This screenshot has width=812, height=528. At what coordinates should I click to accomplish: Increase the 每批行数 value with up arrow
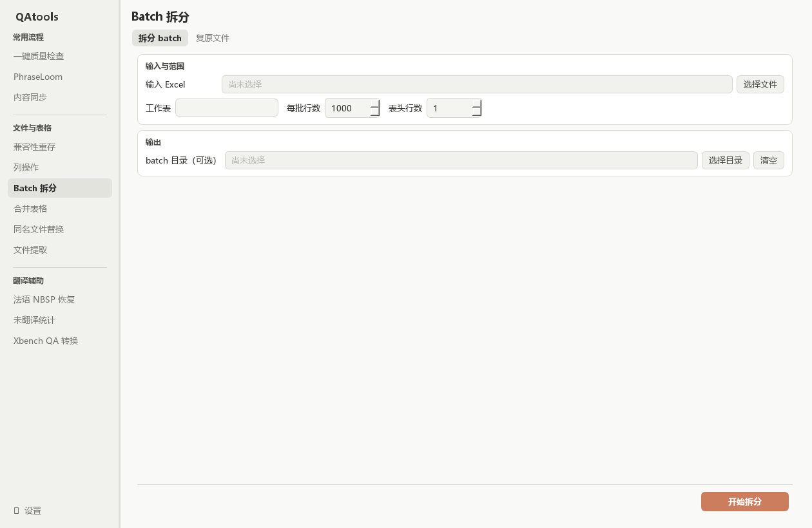(x=374, y=104)
